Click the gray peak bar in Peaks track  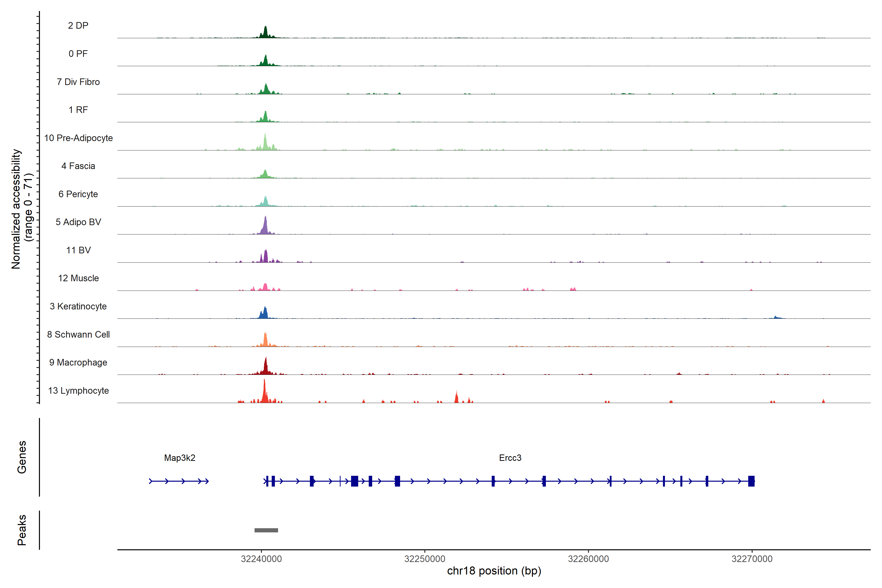266,530
